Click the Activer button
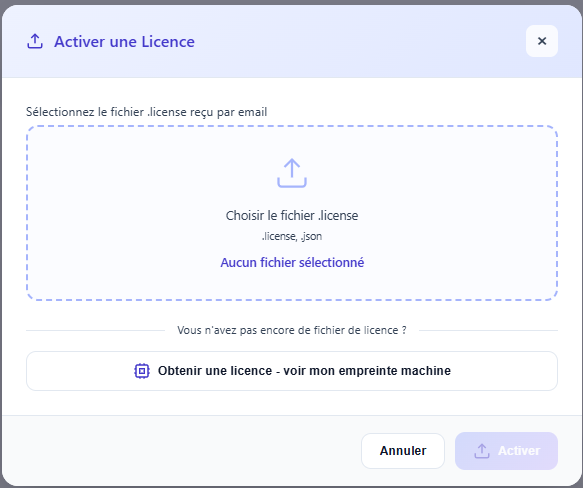 pyautogui.click(x=506, y=451)
